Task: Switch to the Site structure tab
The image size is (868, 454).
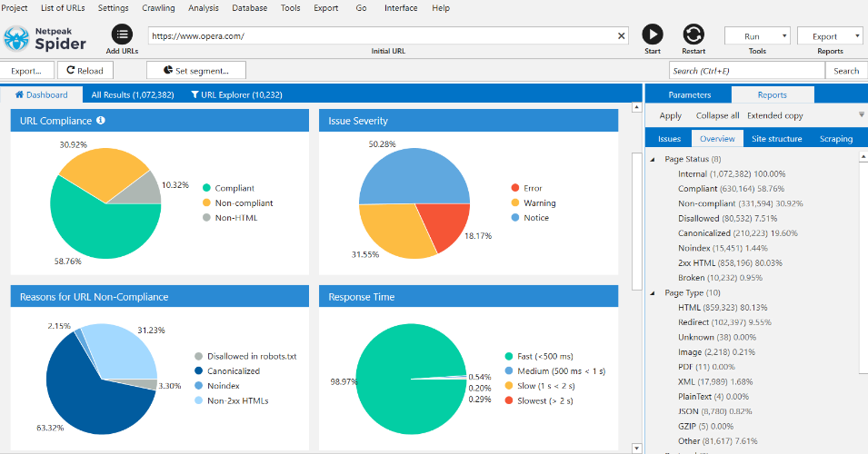Action: click(x=776, y=139)
